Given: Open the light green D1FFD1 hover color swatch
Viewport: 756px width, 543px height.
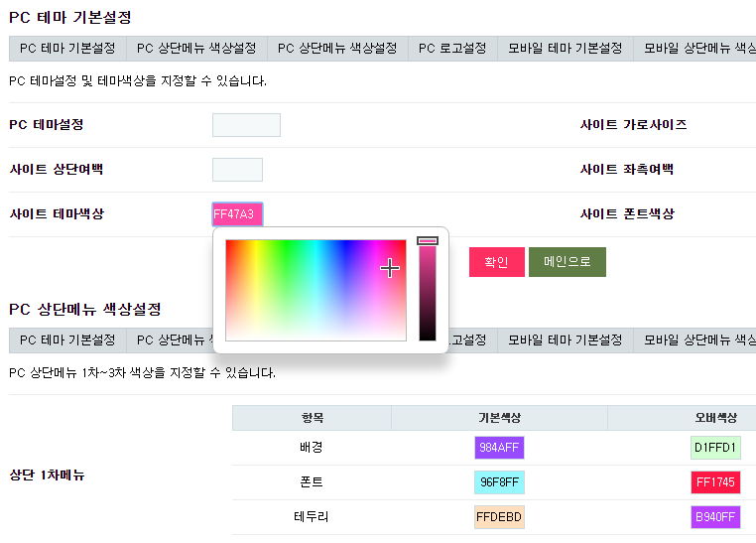Looking at the screenshot, I should 715,448.
